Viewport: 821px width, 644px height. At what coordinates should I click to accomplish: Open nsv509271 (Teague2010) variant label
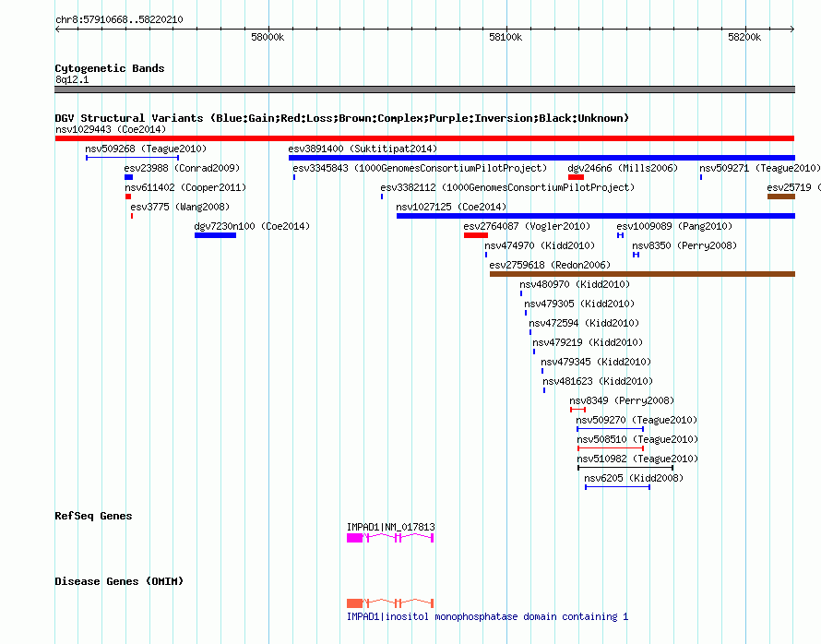pos(760,168)
